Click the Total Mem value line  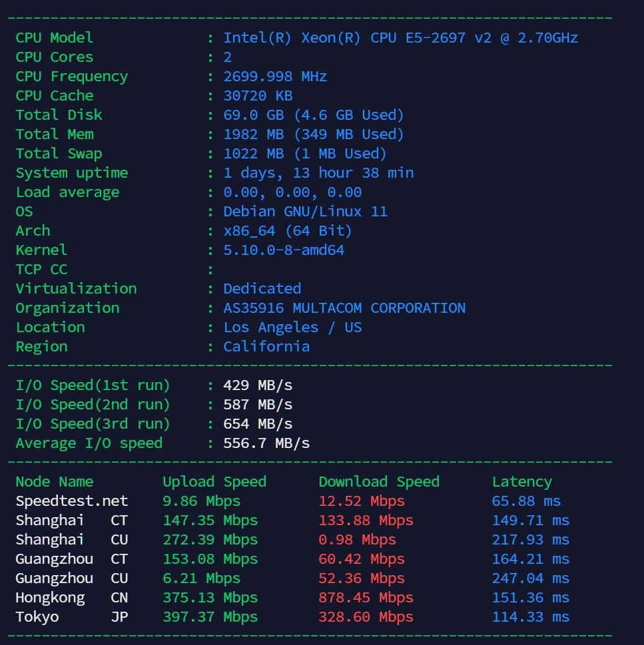314,134
